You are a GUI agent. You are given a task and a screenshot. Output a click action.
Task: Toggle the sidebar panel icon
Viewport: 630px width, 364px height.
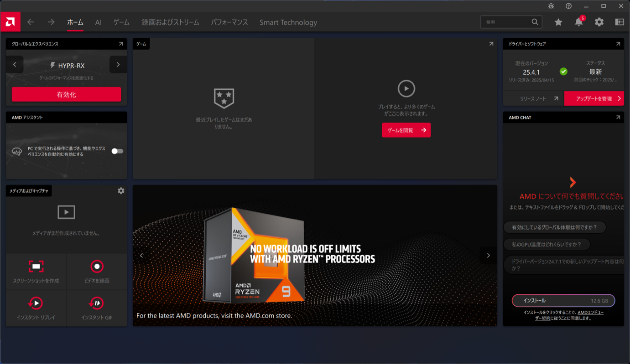click(620, 22)
